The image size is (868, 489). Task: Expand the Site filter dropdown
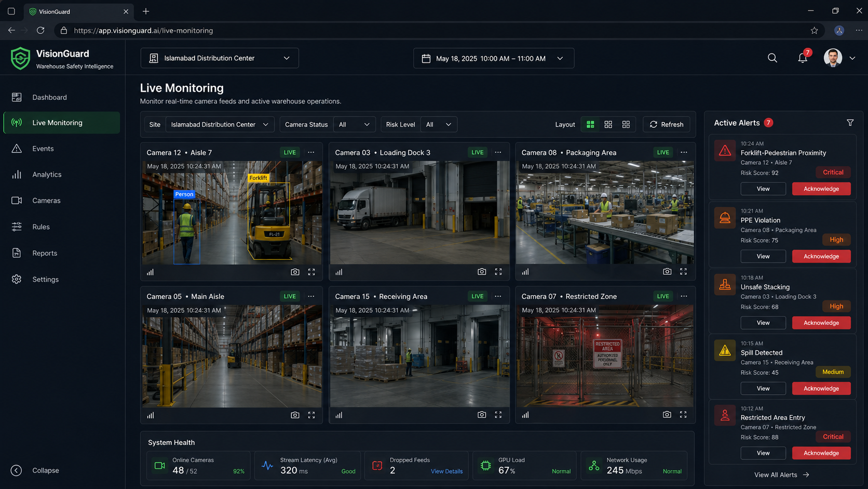[220, 124]
